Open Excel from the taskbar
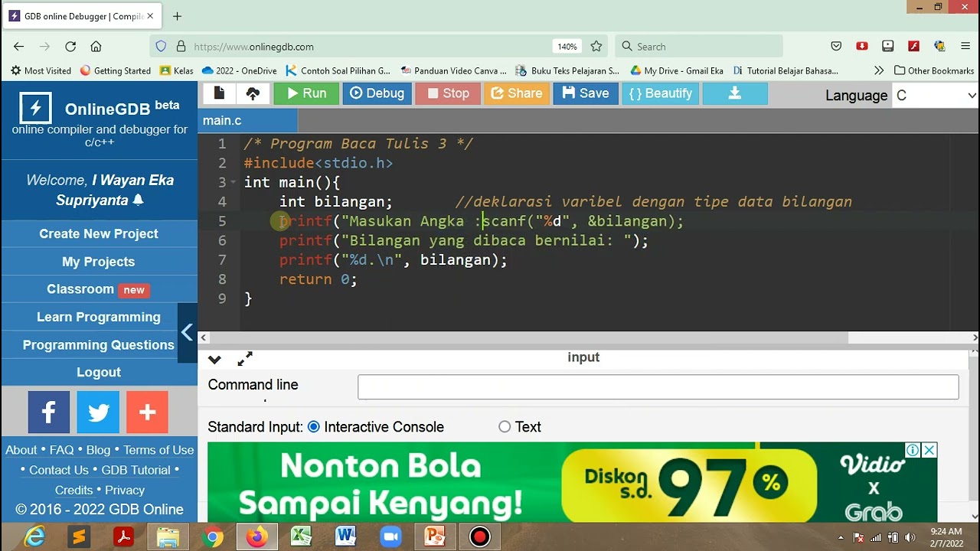Viewport: 980px width, 551px height. [301, 537]
